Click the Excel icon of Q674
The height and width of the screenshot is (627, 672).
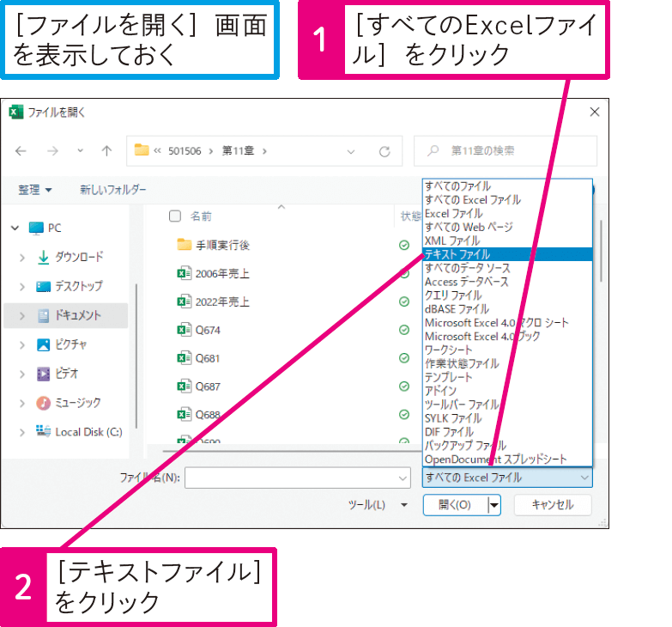(185, 330)
